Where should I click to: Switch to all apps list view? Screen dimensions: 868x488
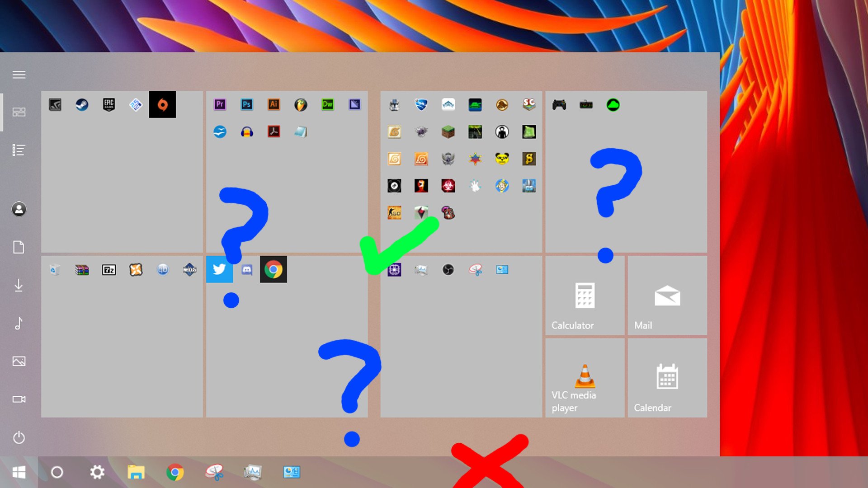(x=19, y=150)
